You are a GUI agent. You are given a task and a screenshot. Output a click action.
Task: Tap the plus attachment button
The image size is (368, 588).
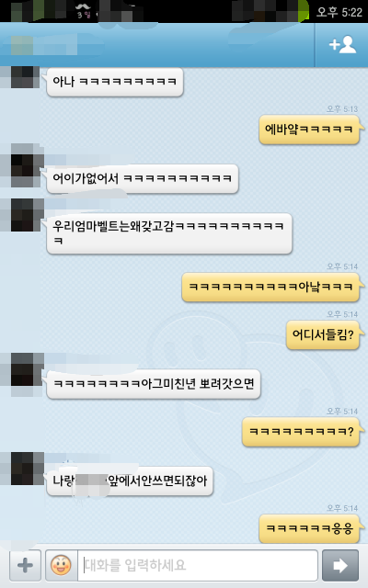[x=25, y=565]
